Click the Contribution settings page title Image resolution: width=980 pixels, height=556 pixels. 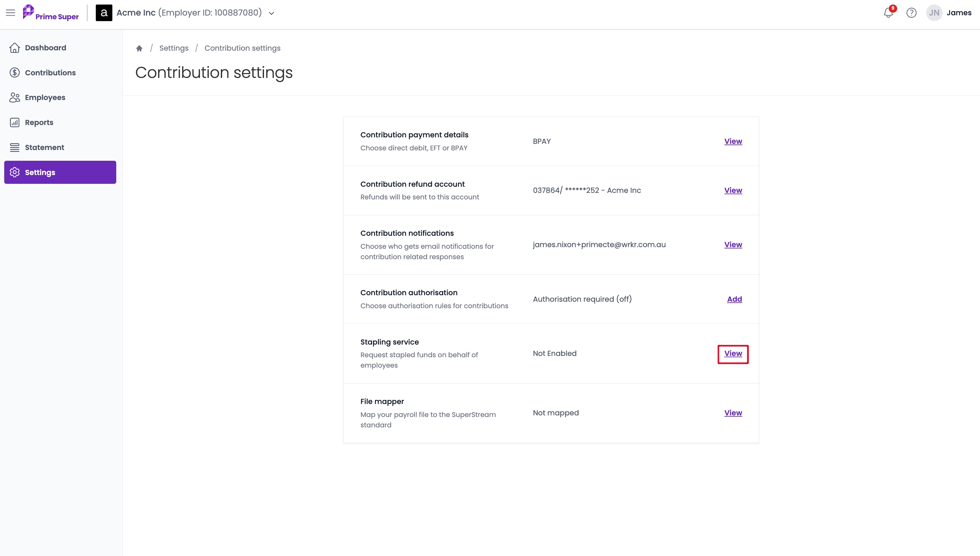[214, 72]
